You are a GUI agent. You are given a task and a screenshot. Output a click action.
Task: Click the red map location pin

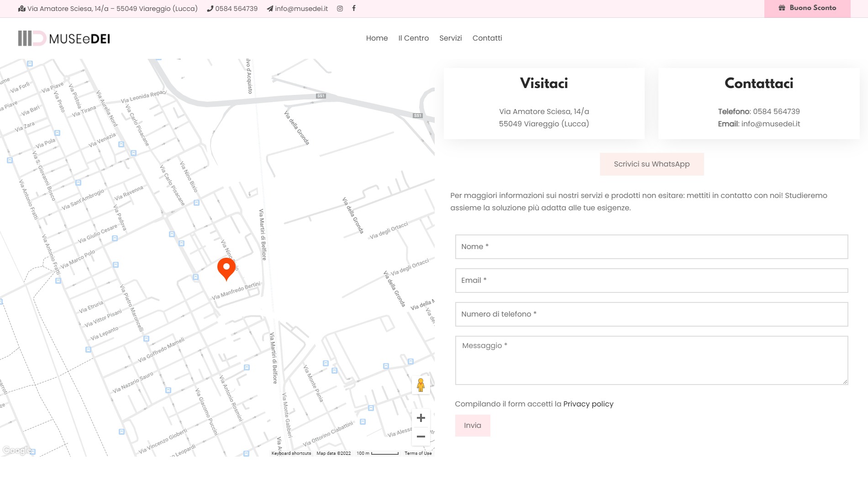coord(226,268)
